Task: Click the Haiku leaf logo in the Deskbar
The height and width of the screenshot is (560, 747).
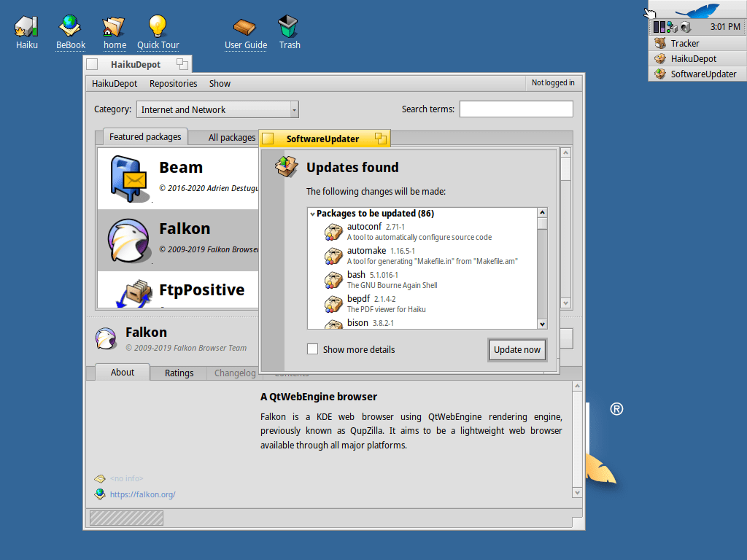Action: click(x=697, y=10)
